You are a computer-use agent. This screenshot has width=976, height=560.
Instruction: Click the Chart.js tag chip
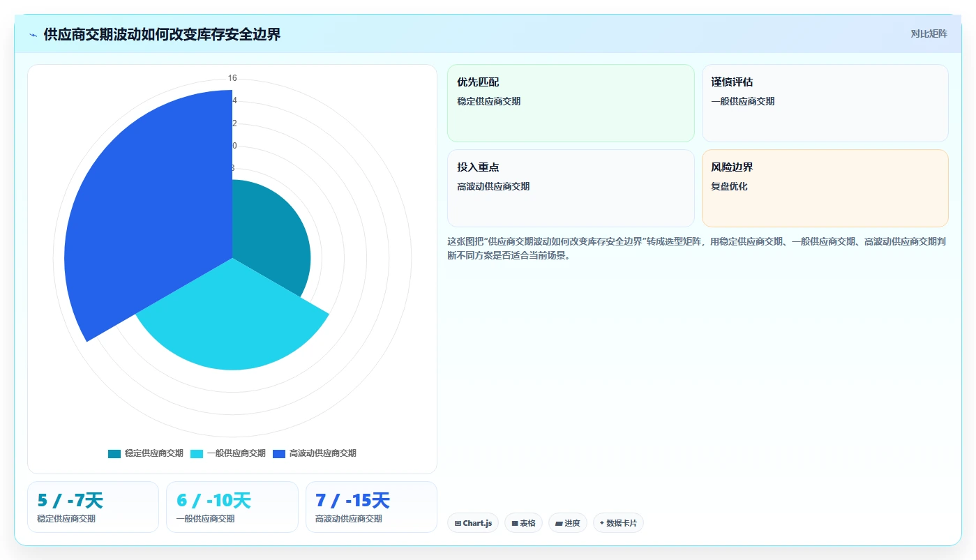[x=473, y=523]
